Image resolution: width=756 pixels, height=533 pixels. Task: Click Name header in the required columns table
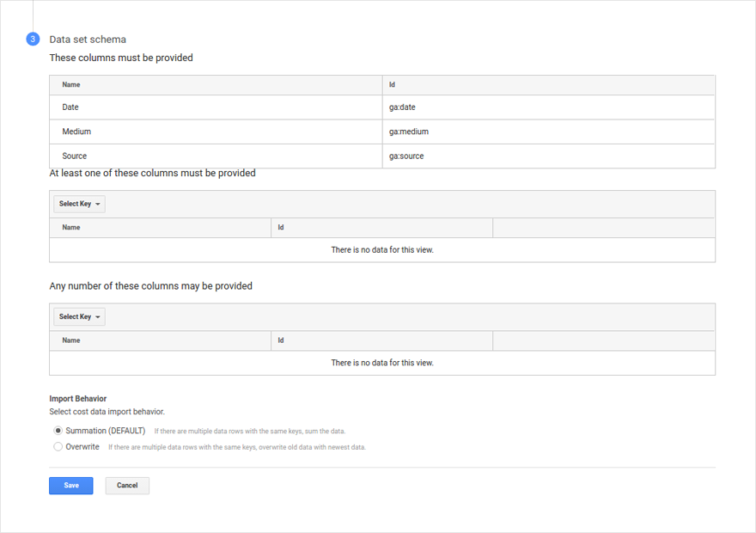click(x=70, y=85)
